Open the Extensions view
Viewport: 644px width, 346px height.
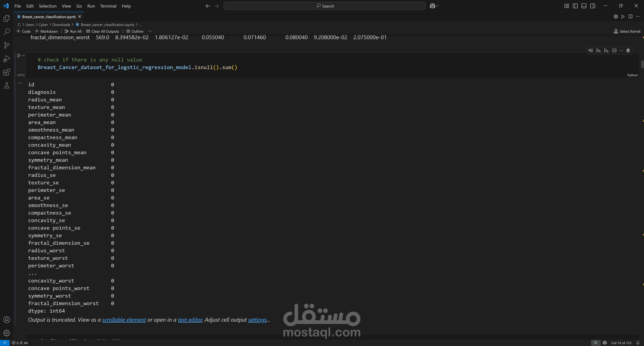(7, 72)
